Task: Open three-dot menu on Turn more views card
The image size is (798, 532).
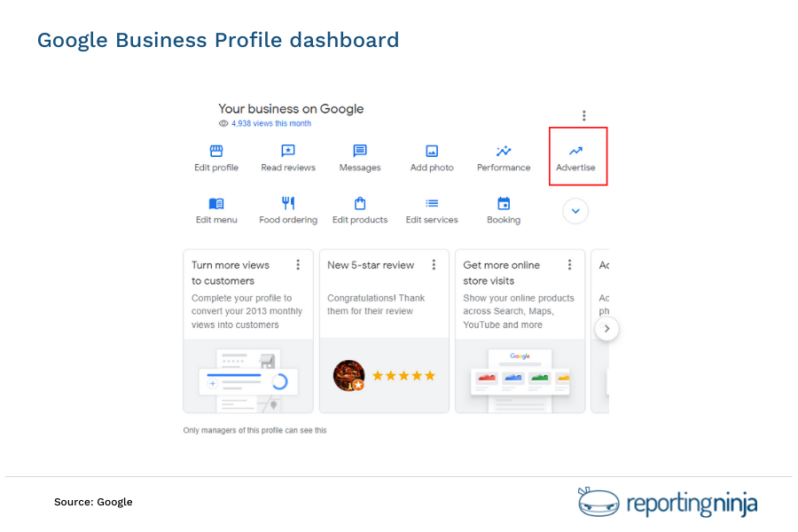Action: click(298, 265)
